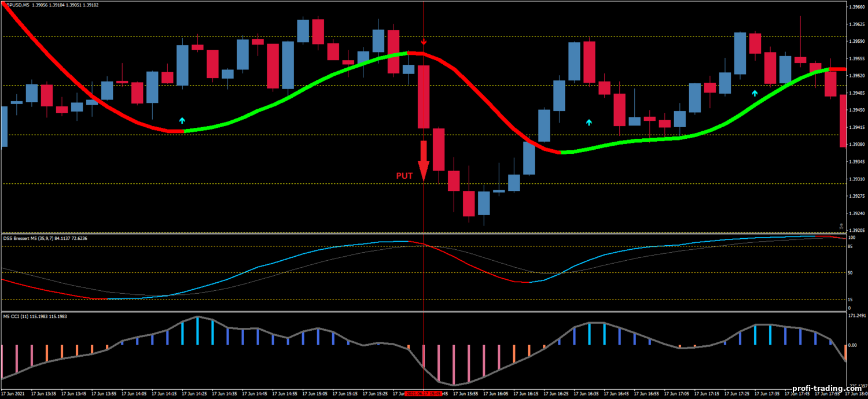The width and height of the screenshot is (868, 399).
Task: Click the 1.39240 price on the scale
Action: (x=856, y=213)
